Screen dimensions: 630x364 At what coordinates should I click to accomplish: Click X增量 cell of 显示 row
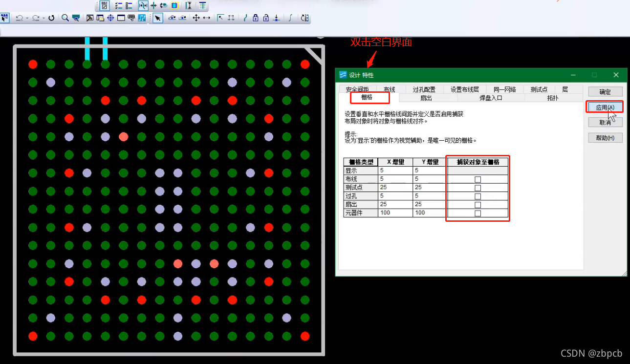(x=395, y=171)
